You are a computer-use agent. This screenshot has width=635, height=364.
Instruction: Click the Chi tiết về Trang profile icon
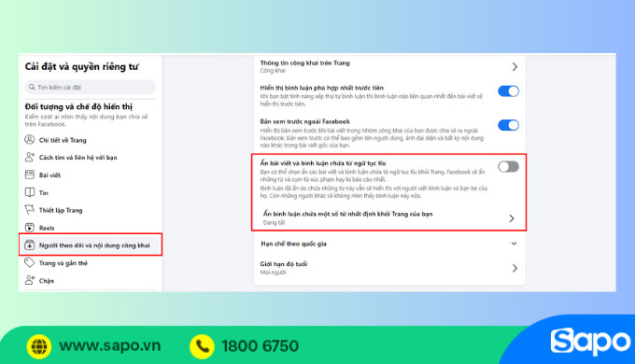pyautogui.click(x=30, y=140)
